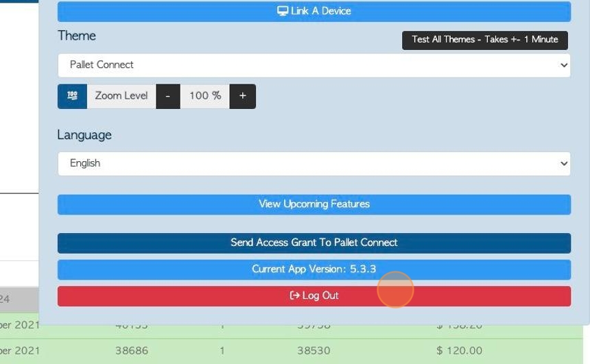Open the Language dropdown showing English
The image size is (590, 364).
pos(314,164)
